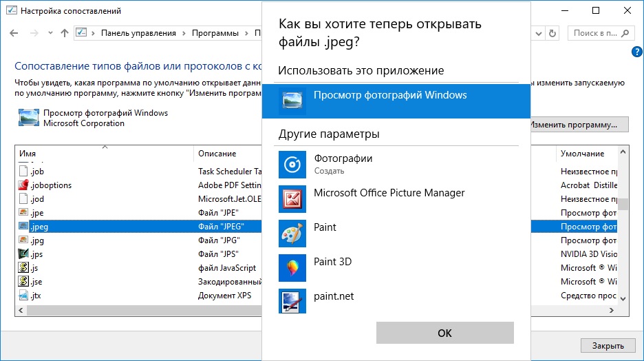Confirm choice with OK button
Viewport: 644px width, 361px height.
pyautogui.click(x=444, y=333)
